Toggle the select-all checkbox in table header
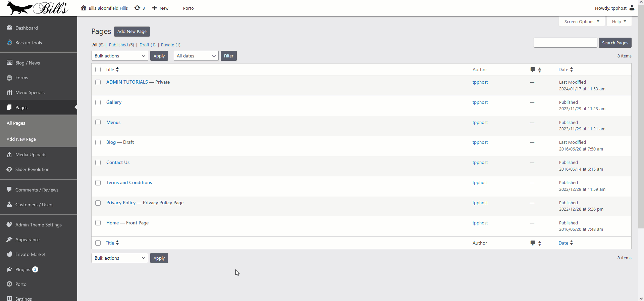This screenshot has width=644, height=301. [98, 70]
